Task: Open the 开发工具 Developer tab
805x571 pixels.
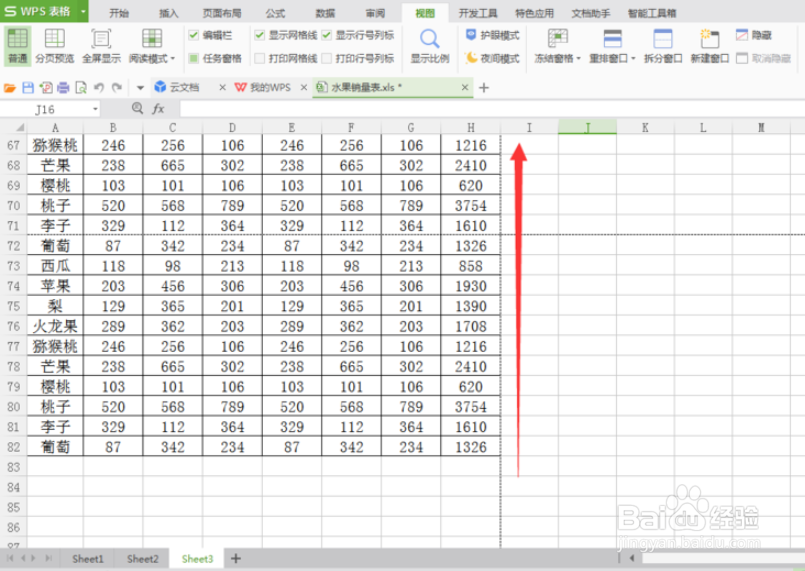Action: [478, 13]
